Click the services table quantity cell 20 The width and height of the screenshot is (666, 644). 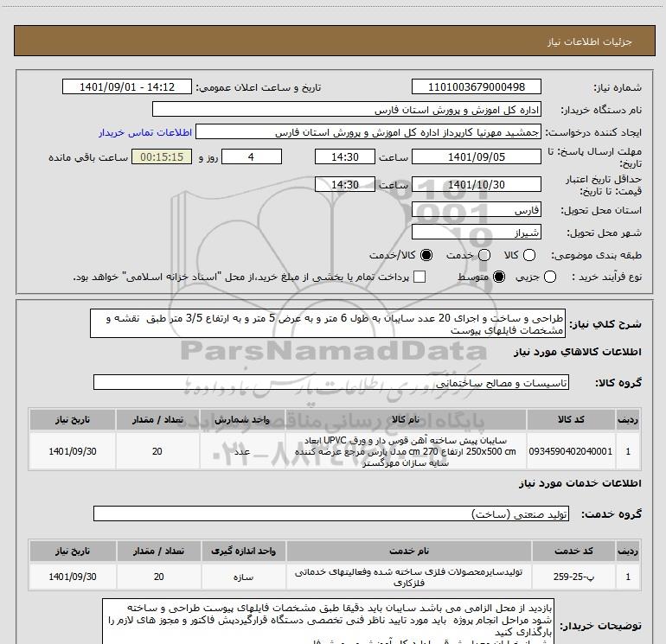tap(159, 577)
